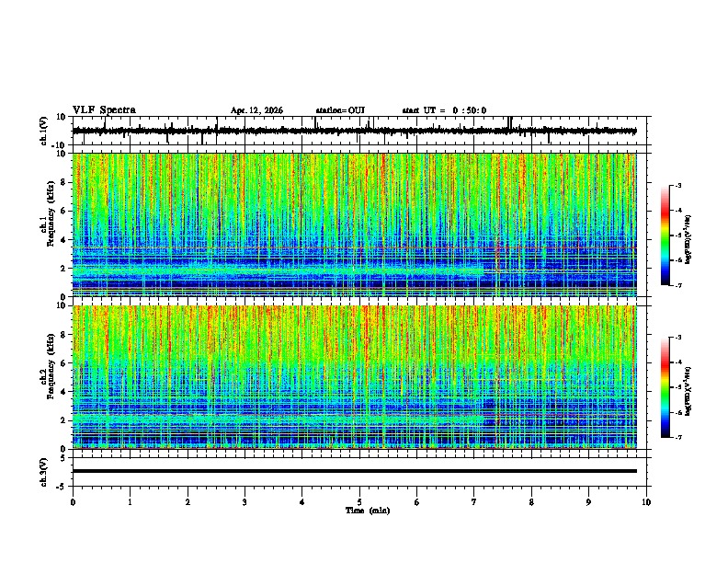Click the "6" tick on the time axis

point(417,502)
